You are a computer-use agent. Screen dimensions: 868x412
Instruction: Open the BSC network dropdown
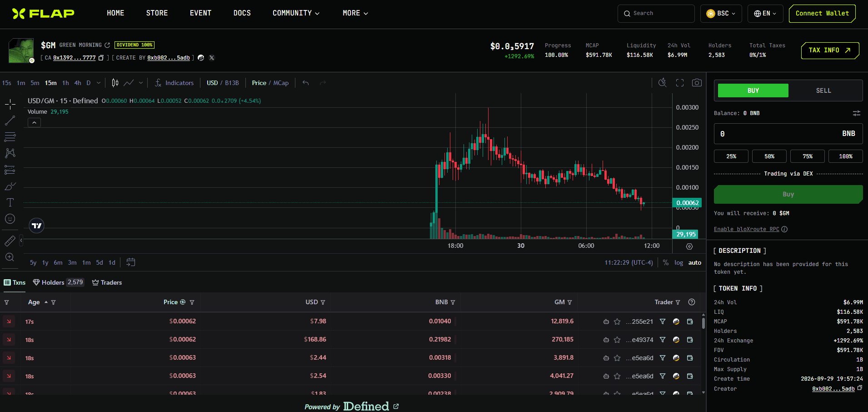(x=721, y=14)
